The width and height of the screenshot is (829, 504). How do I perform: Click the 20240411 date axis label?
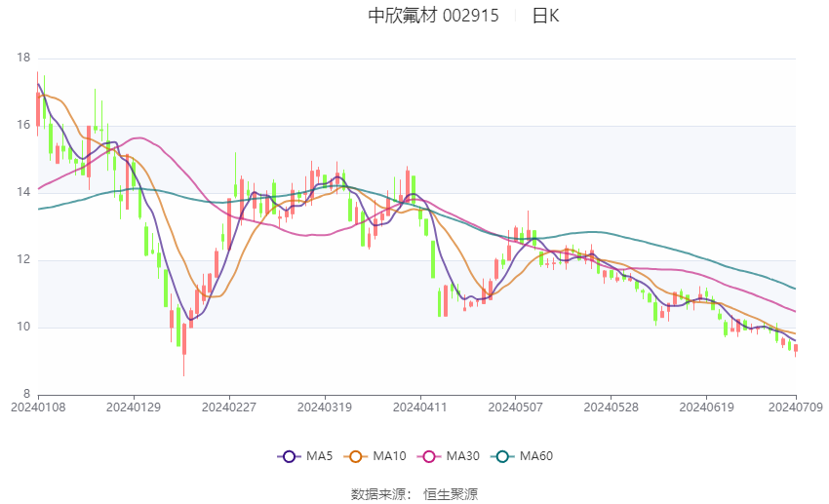(x=419, y=407)
